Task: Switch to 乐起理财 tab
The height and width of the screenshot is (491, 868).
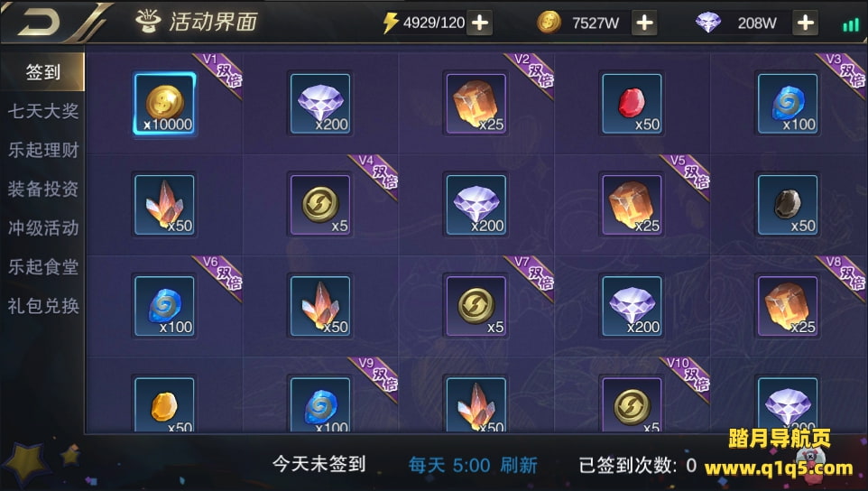Action: (x=43, y=150)
